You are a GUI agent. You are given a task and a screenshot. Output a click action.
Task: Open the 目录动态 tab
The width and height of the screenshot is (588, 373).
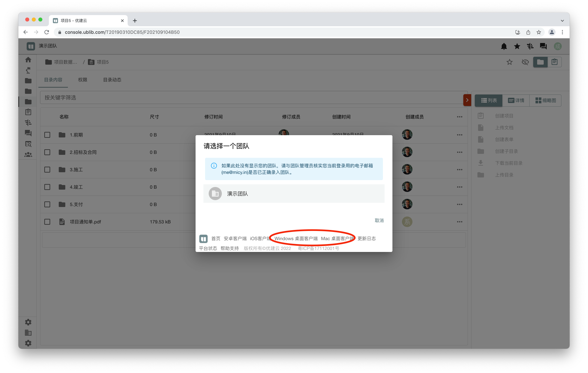point(112,80)
